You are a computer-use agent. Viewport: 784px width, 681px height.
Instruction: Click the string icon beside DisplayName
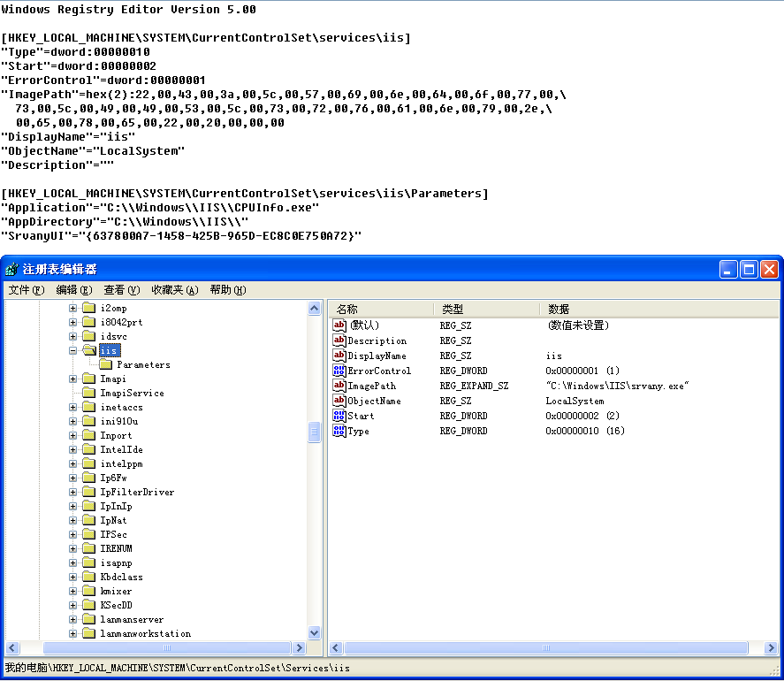(339, 356)
